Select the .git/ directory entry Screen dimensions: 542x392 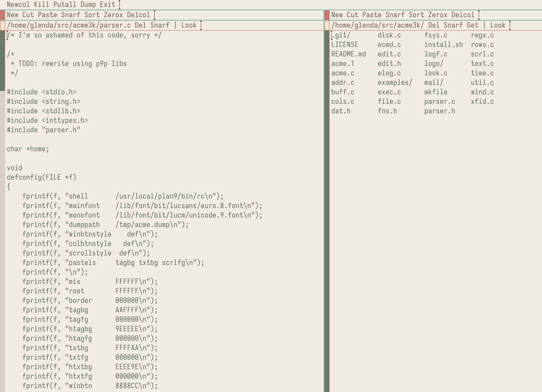click(341, 35)
